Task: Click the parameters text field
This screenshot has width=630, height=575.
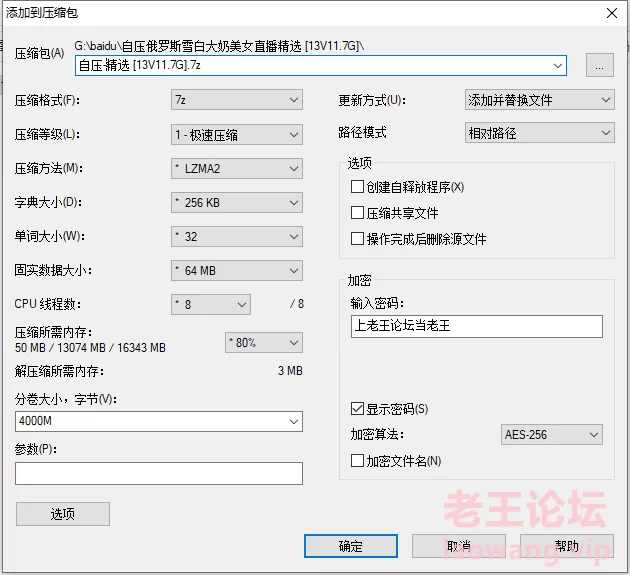Action: (x=158, y=473)
